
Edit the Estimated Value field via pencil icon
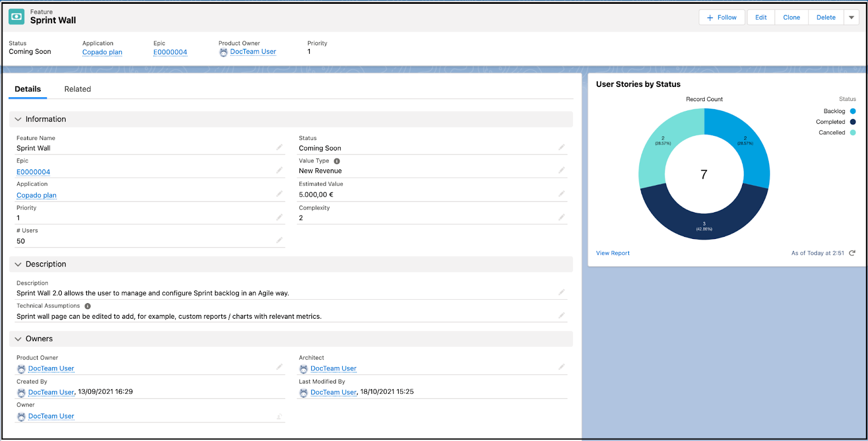[561, 194]
